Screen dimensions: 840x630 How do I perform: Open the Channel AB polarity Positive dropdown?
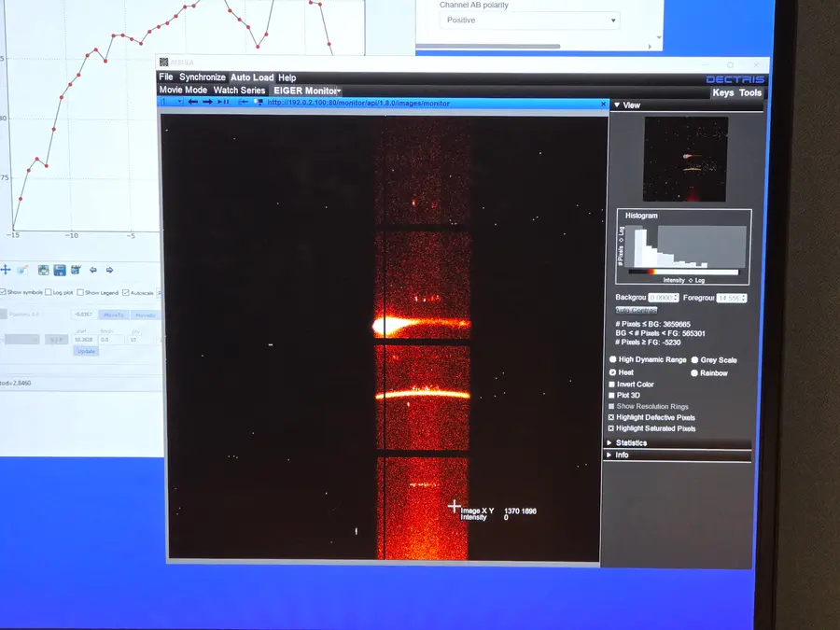tap(529, 21)
